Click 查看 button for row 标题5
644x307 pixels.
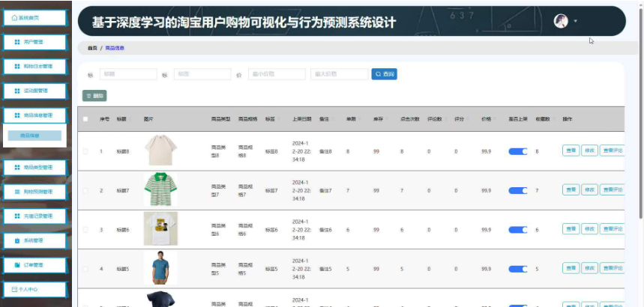click(571, 268)
